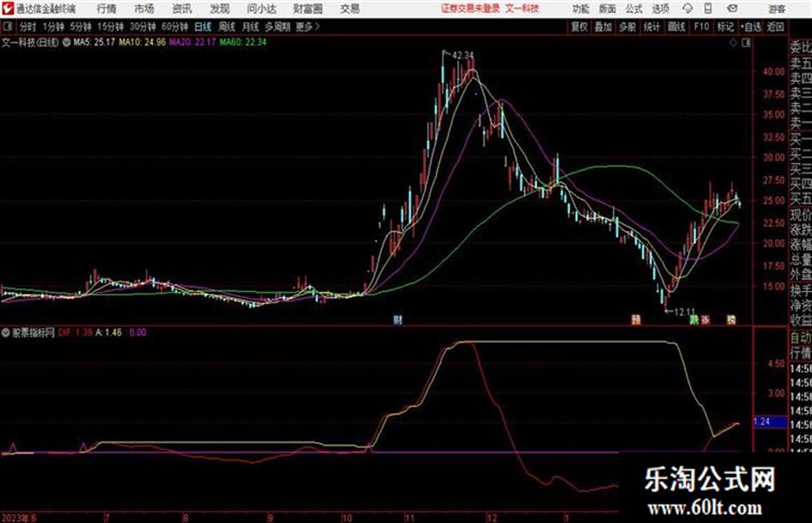Screen dimensions: 812x523
Task: Click the 证券交易未登录 login link
Action: coord(470,9)
